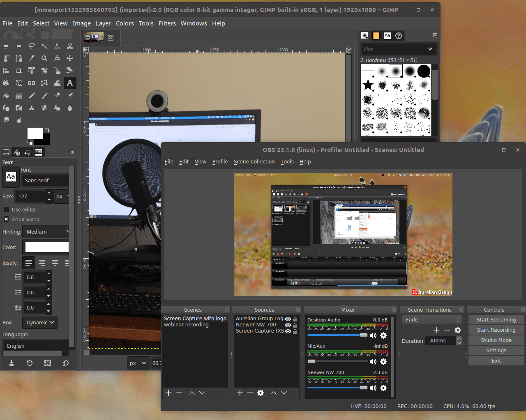This screenshot has height=420, width=526.
Task: Open the Box Dynamic dropdown
Action: [40, 322]
